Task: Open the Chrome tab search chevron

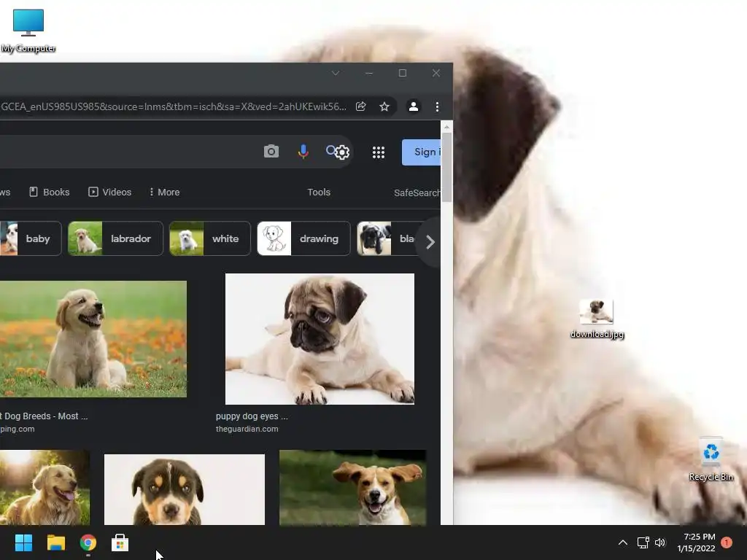Action: (336, 73)
